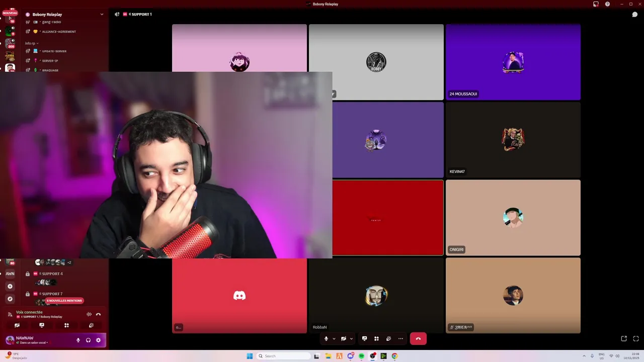Toggle camera in call control bar
644x362 pixels.
coord(344,339)
